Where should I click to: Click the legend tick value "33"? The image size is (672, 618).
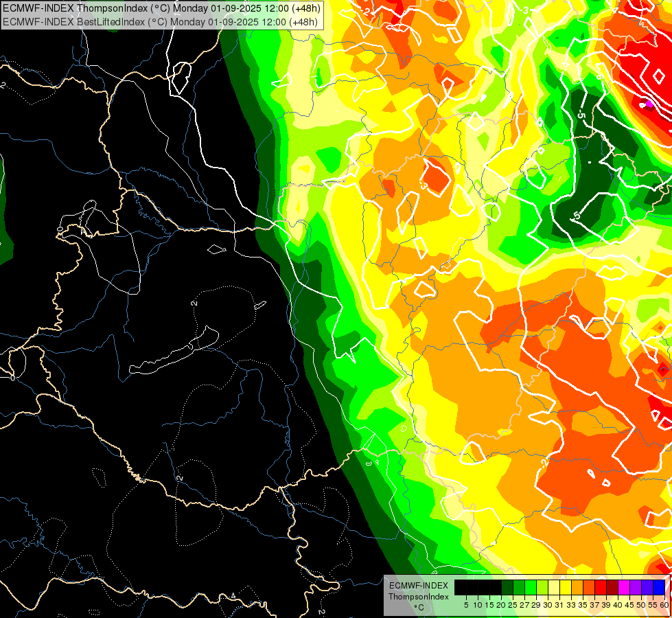click(571, 605)
